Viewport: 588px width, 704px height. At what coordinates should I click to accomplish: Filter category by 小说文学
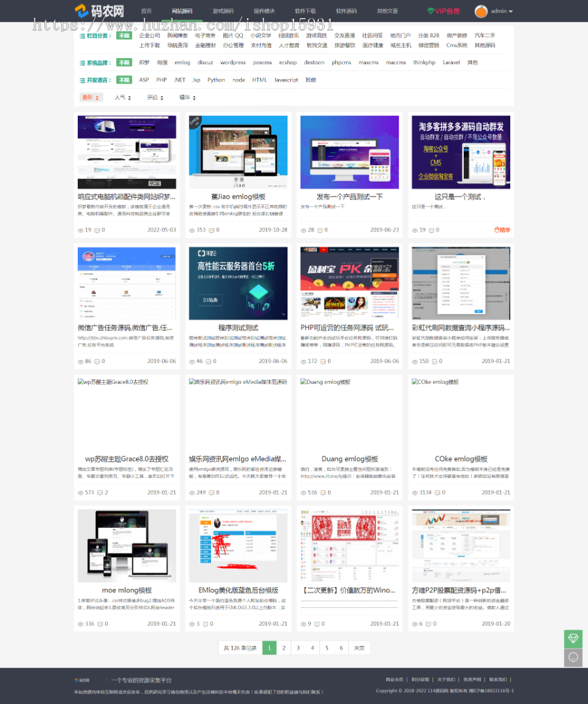(261, 35)
